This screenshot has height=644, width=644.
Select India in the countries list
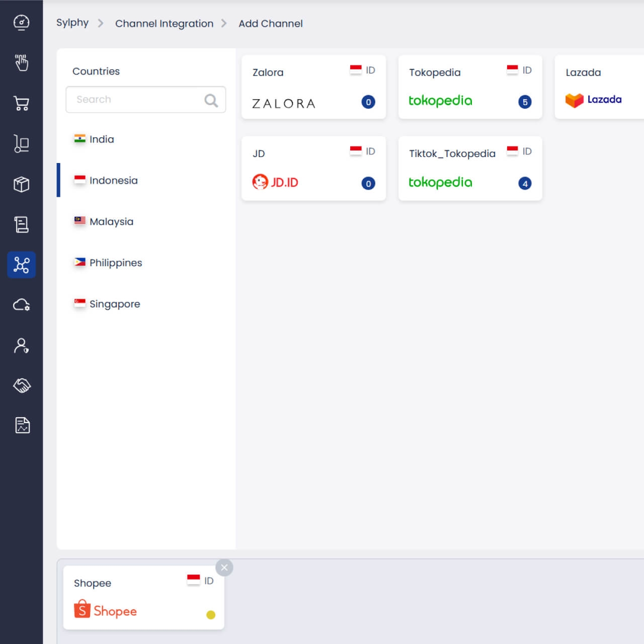tap(102, 139)
